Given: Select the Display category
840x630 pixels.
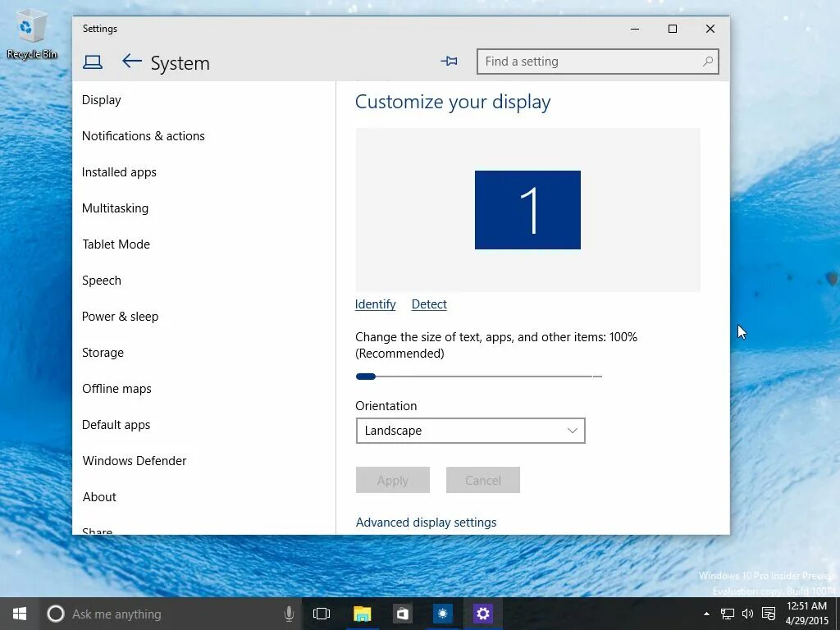Looking at the screenshot, I should pos(101,100).
